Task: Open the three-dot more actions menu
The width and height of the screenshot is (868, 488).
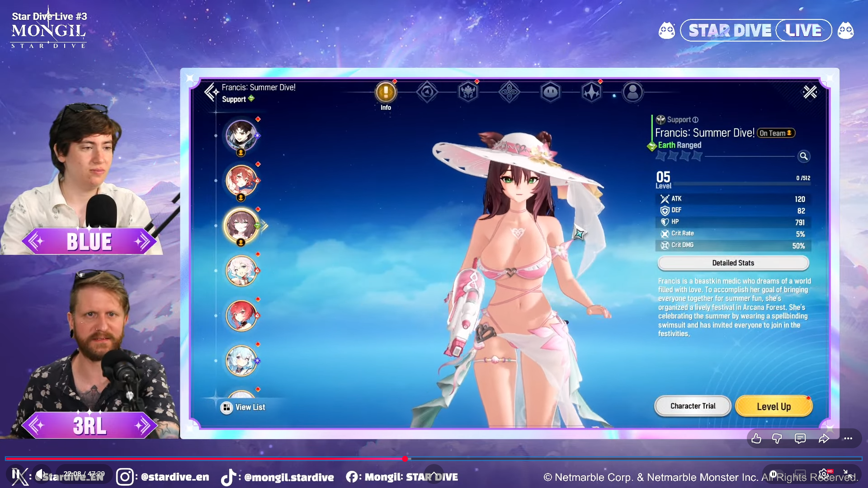Action: click(848, 438)
